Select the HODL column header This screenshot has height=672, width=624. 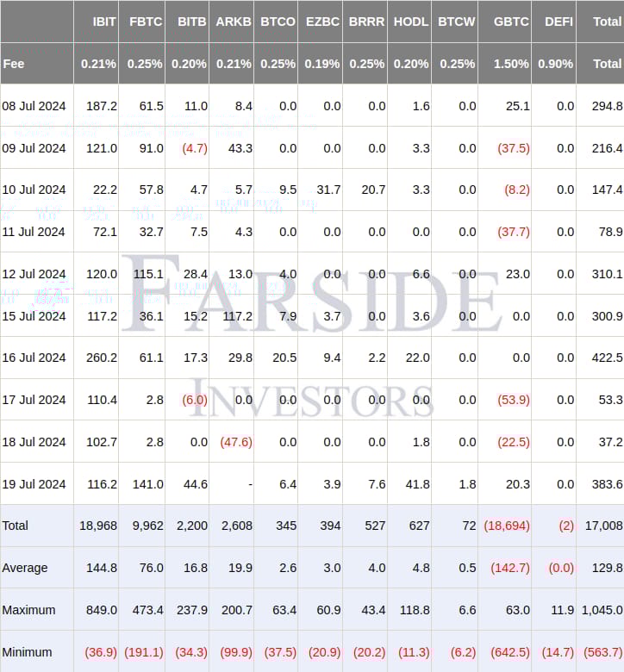[x=411, y=22]
